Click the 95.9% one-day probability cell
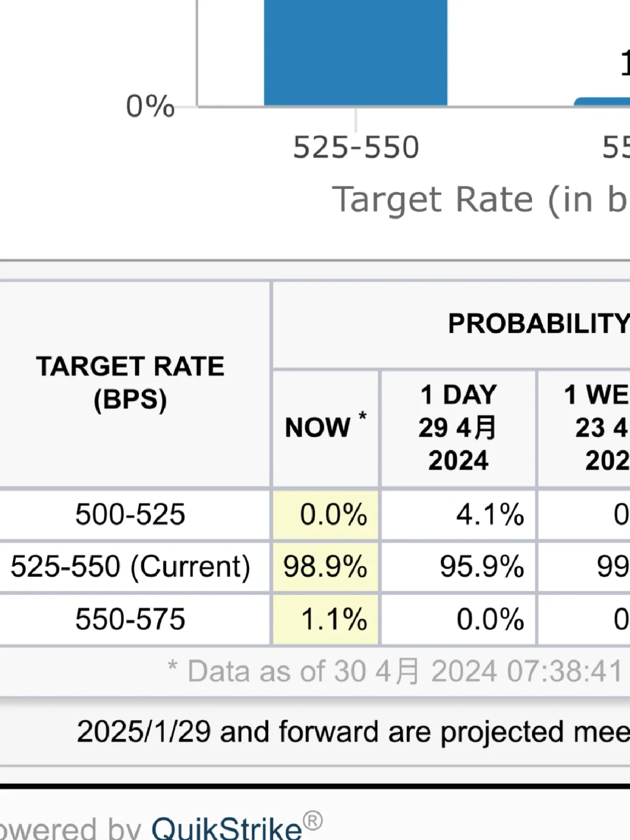This screenshot has width=630, height=840. coord(482,567)
